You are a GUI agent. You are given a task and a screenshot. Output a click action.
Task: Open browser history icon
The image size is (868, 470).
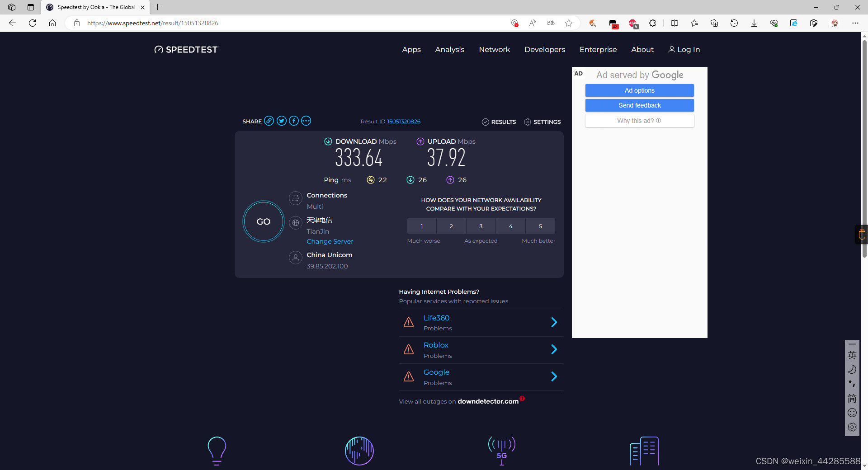(734, 23)
